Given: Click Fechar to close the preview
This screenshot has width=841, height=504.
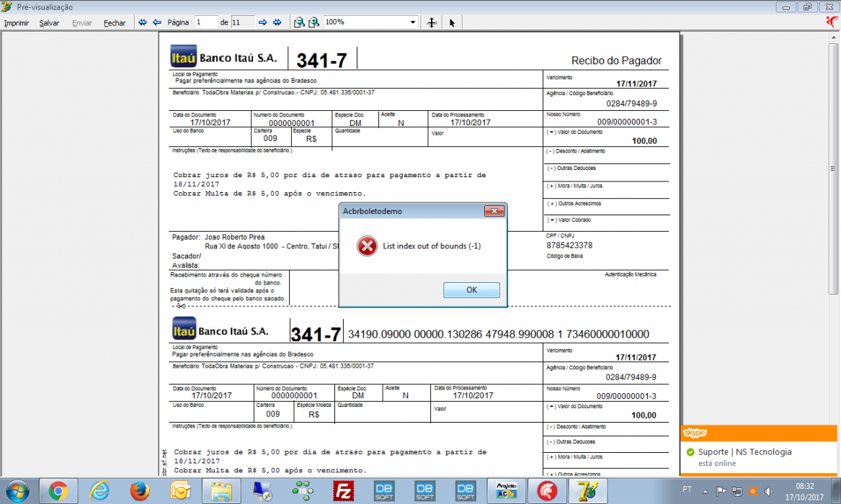Looking at the screenshot, I should coord(115,23).
